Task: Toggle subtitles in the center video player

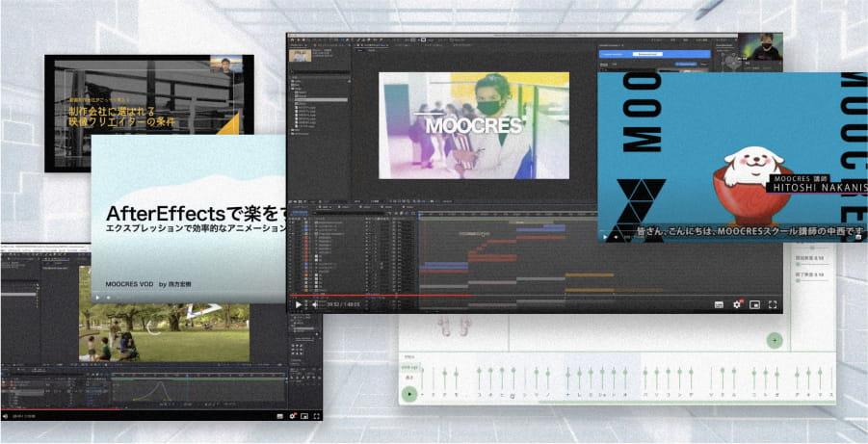Action: pyautogui.click(x=719, y=304)
